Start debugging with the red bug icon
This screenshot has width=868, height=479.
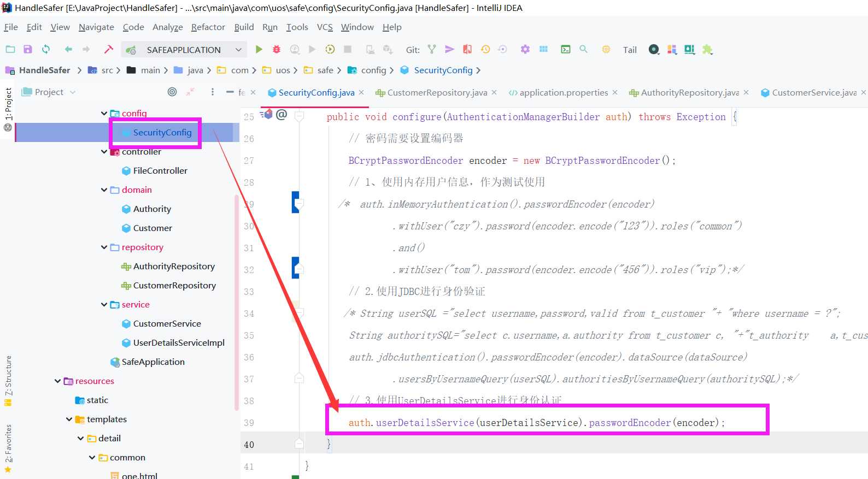[277, 49]
